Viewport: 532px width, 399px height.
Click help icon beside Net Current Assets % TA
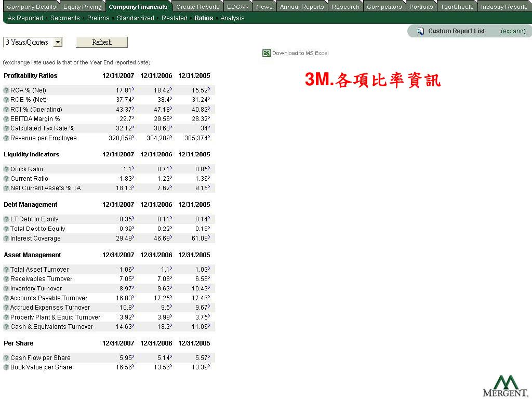6,188
